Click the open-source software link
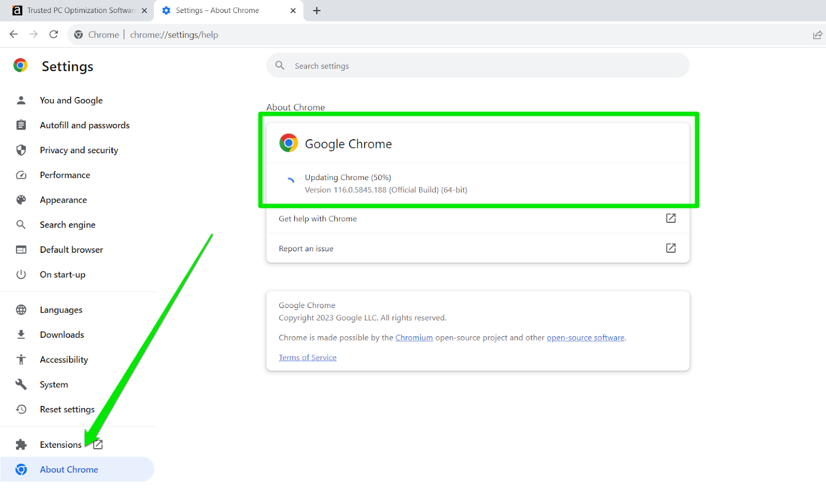Image resolution: width=826 pixels, height=504 pixels. point(585,338)
